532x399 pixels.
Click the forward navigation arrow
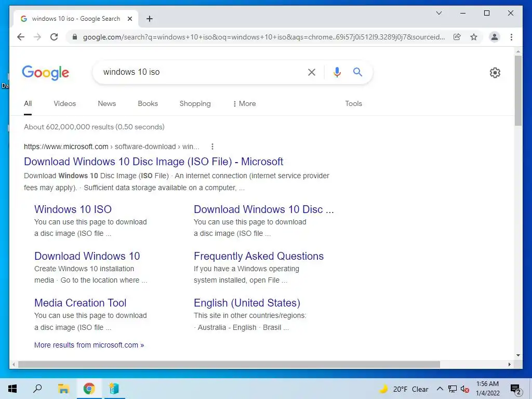point(37,37)
